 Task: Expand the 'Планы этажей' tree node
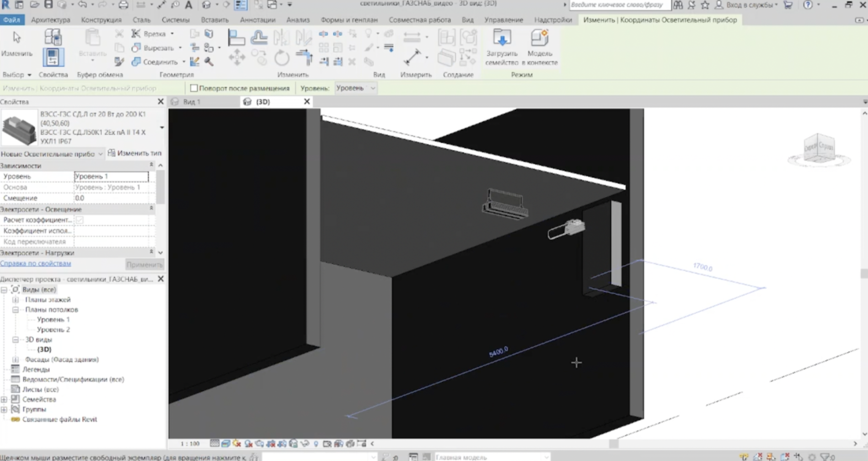coord(16,300)
